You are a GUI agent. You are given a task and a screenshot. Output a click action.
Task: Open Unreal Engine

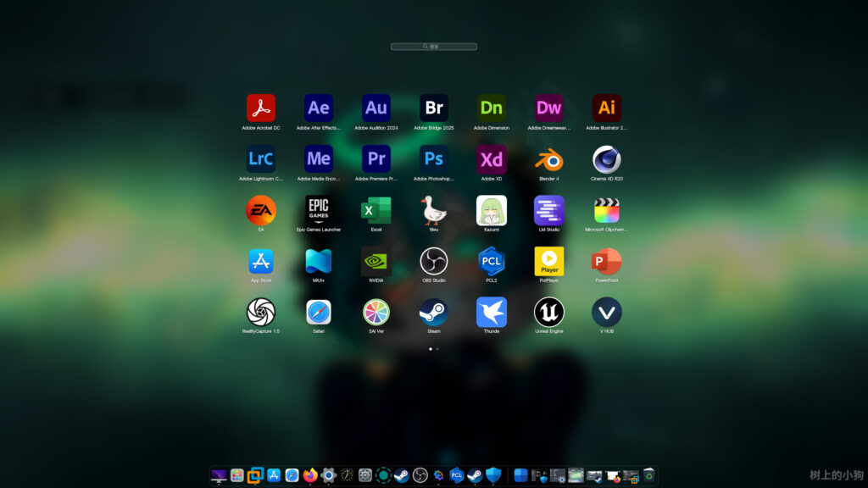(548, 312)
